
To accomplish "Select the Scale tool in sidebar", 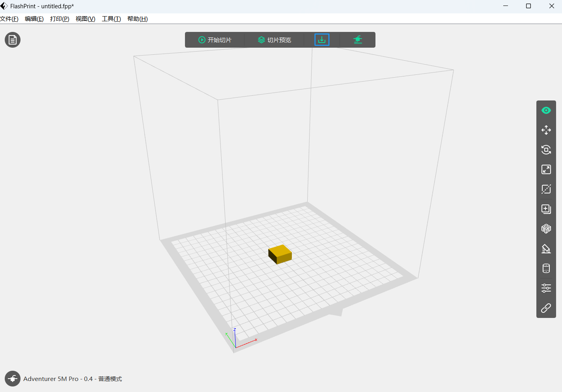I will (x=546, y=169).
